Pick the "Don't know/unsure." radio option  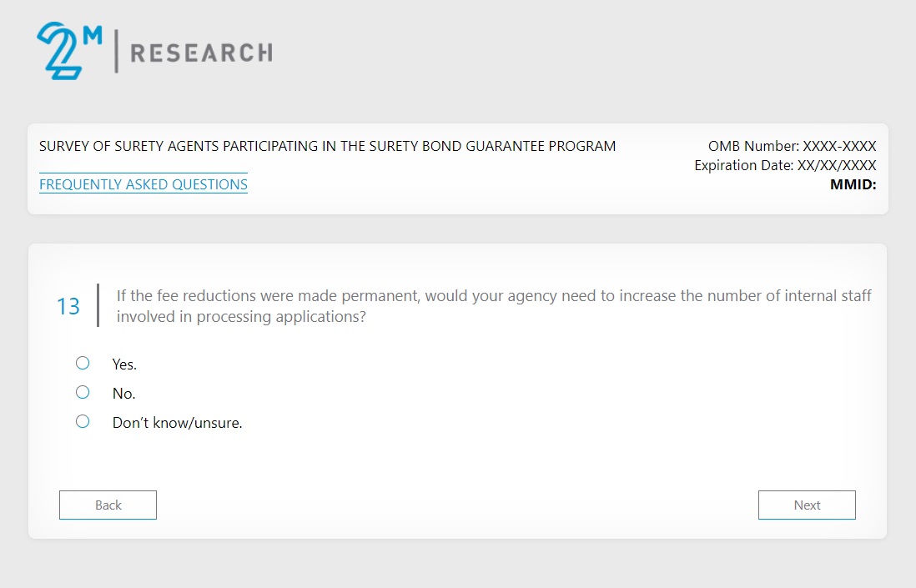83,422
